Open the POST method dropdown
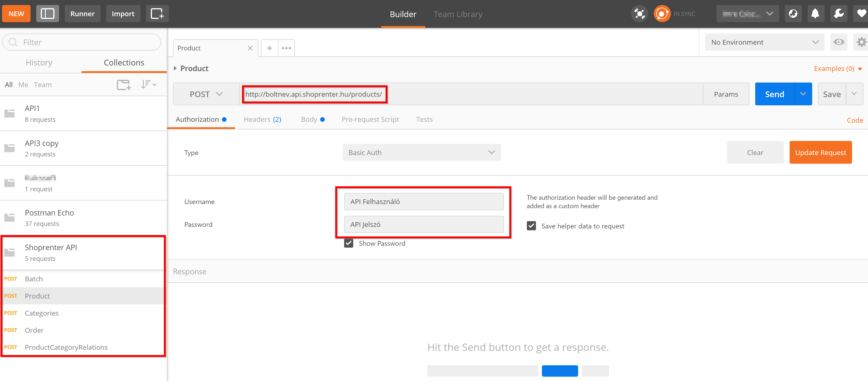The width and height of the screenshot is (868, 381). pos(206,94)
